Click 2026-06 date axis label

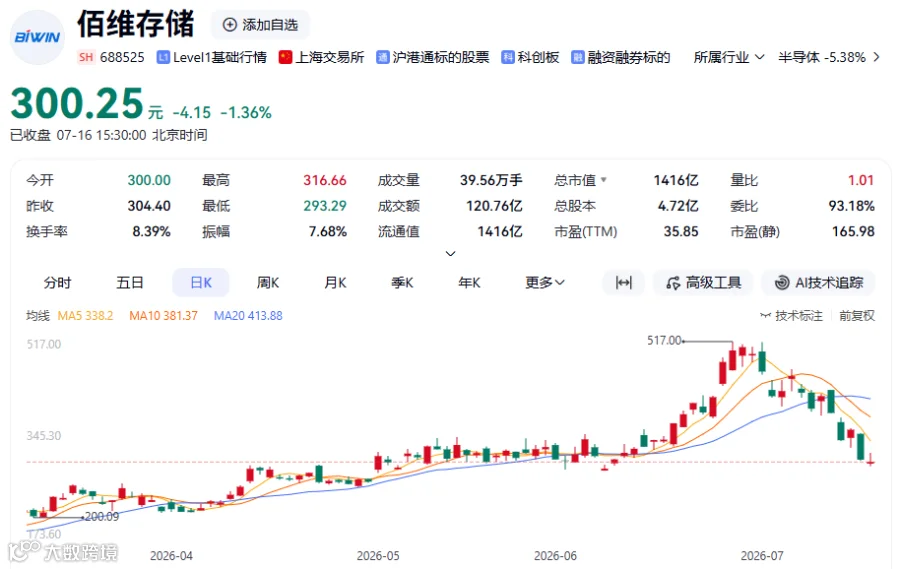pyautogui.click(x=555, y=556)
